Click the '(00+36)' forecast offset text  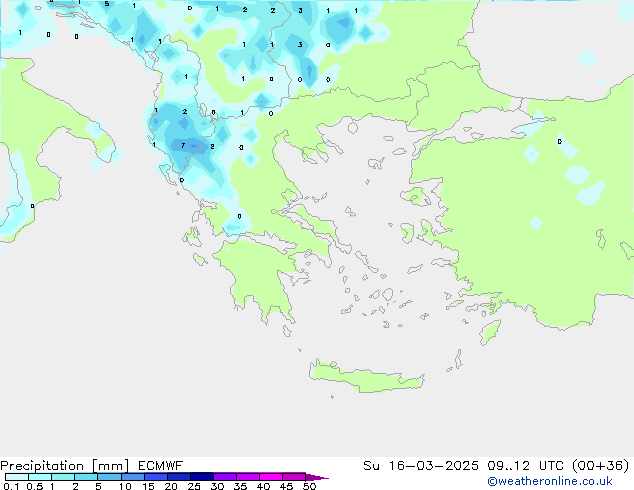point(601,466)
